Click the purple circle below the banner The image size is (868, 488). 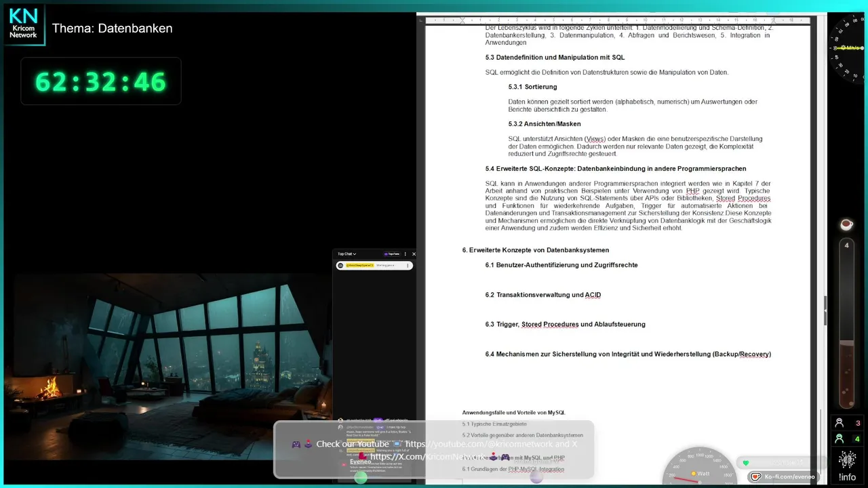point(536,477)
